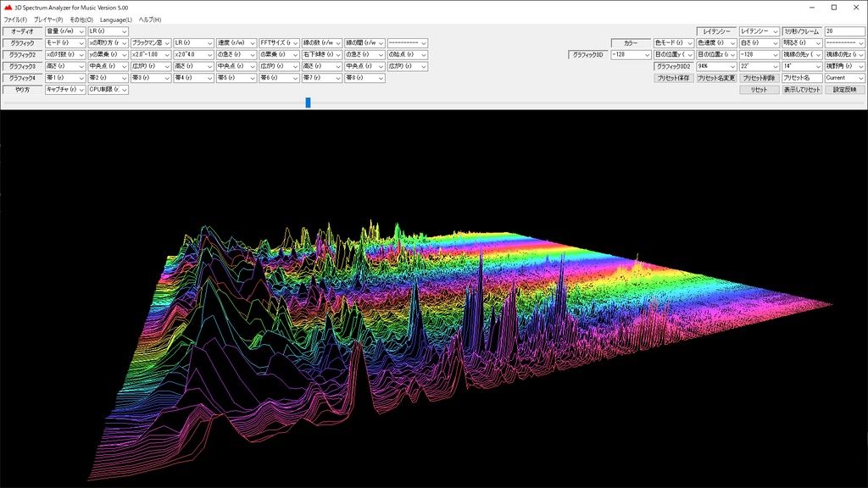Click the プリセット保存 button
The height and width of the screenshot is (488, 868).
pyautogui.click(x=673, y=78)
